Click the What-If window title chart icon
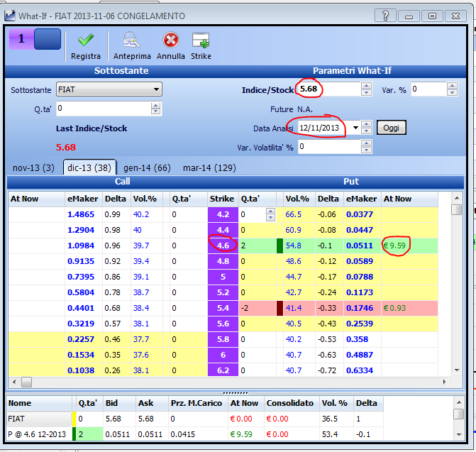 coord(10,16)
